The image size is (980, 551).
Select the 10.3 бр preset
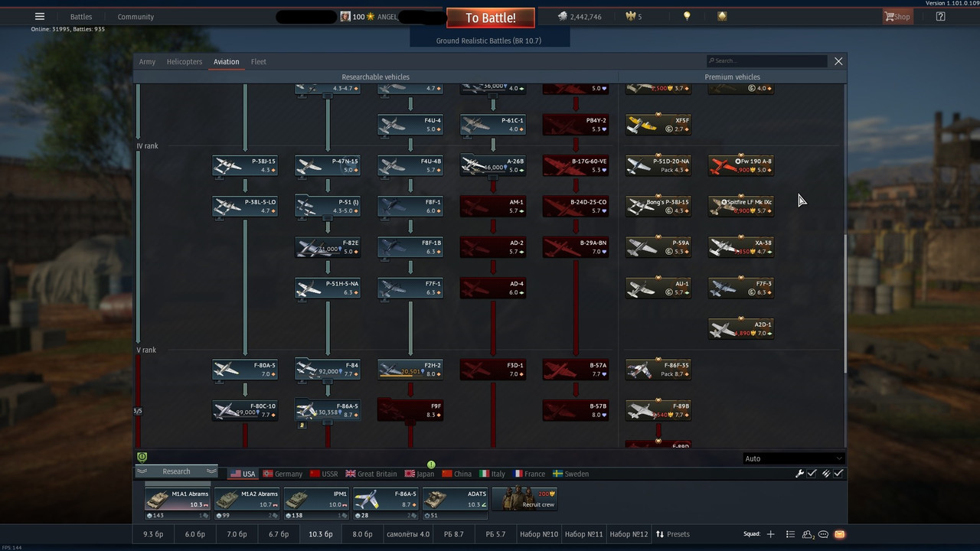tap(320, 534)
